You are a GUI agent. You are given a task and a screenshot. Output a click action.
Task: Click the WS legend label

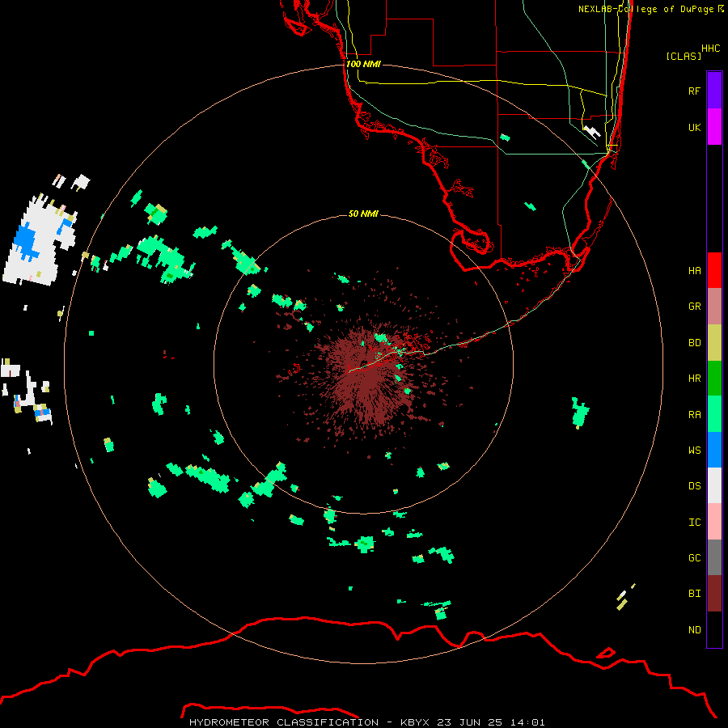pos(694,450)
